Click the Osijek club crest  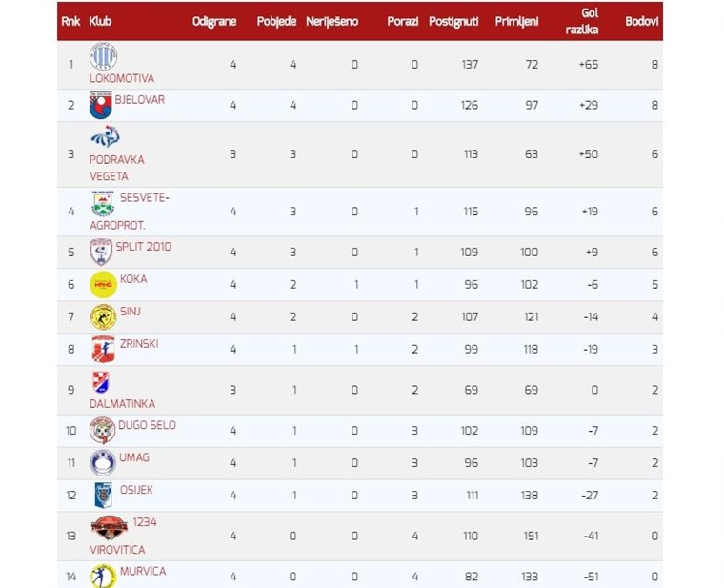103,496
